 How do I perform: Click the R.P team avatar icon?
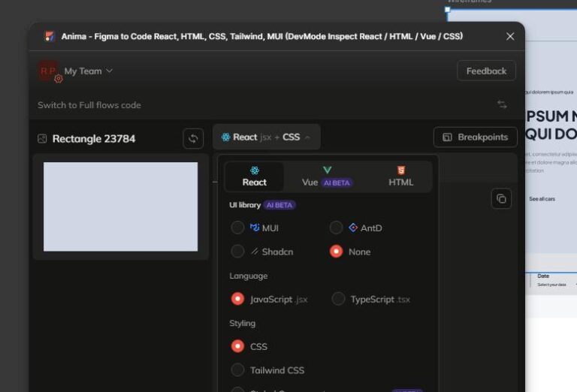tap(49, 71)
